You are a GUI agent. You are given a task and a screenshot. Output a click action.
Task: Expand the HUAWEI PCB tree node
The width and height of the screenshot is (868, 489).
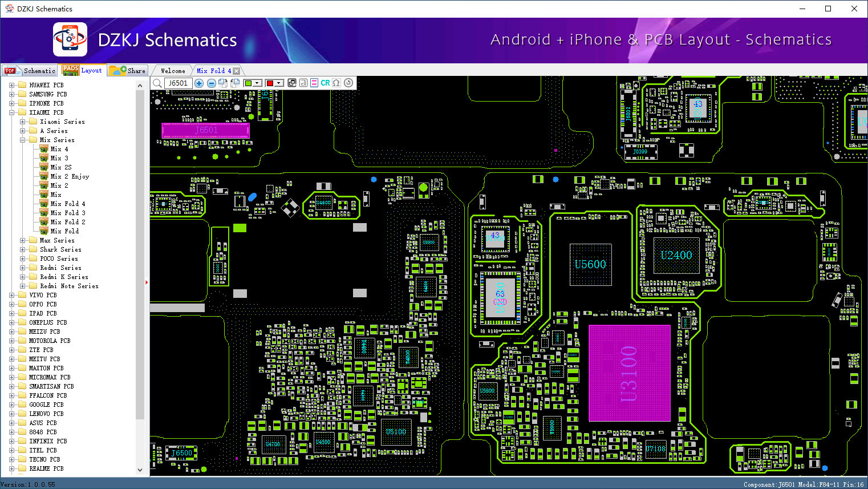12,85
